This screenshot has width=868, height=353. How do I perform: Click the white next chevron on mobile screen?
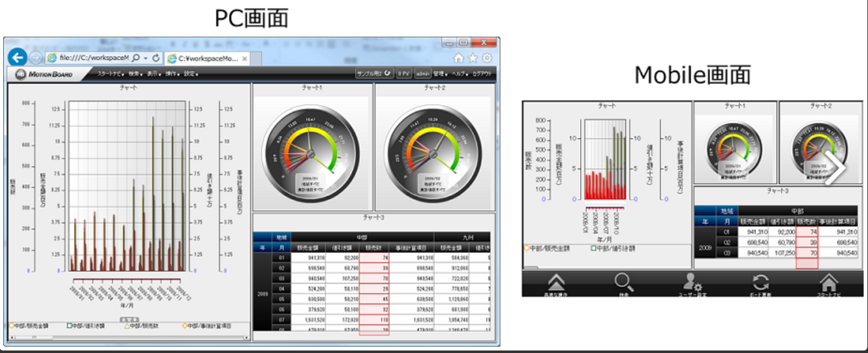tap(835, 168)
